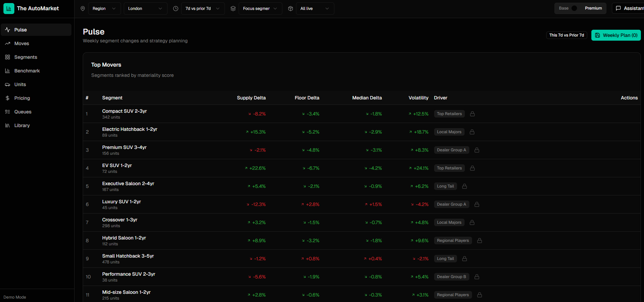Open the Assistant panel button

click(x=628, y=8)
